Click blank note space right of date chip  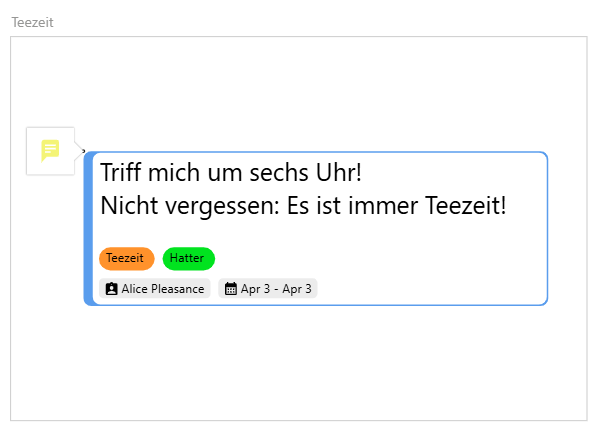[430, 288]
